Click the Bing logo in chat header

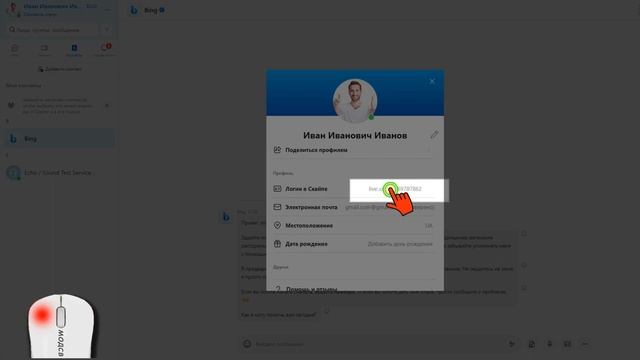[x=134, y=10]
